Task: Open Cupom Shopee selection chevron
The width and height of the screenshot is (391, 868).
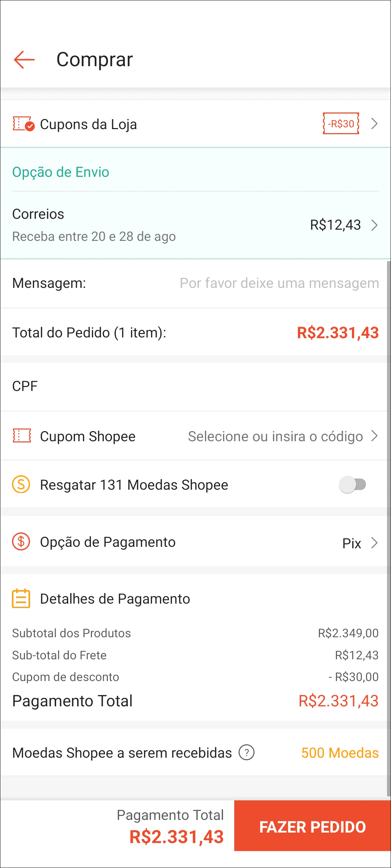Action: 375,436
